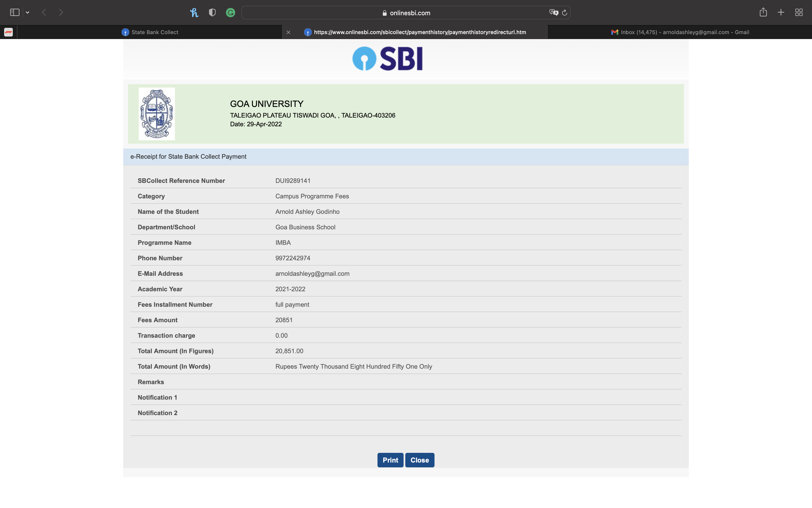Select reference number DUI9289141
The image size is (812, 508).
coord(293,181)
